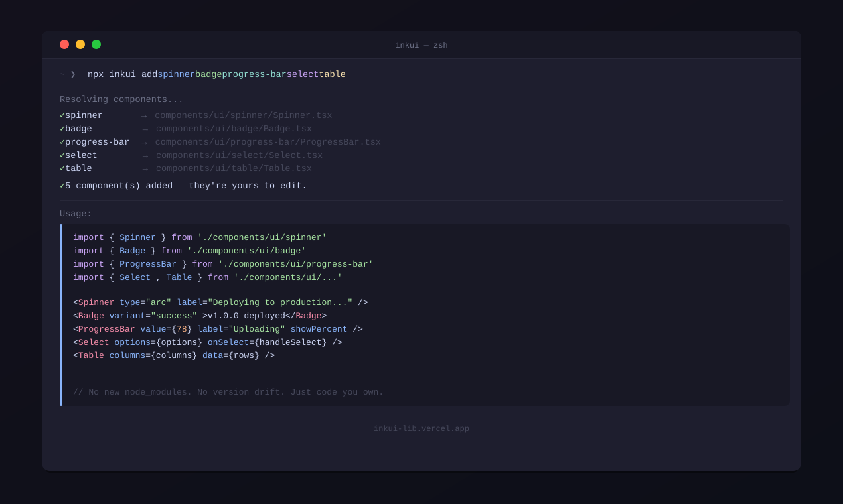843x504 pixels.
Task: Click the checkmark beside the resolved table row
Action: (62, 168)
